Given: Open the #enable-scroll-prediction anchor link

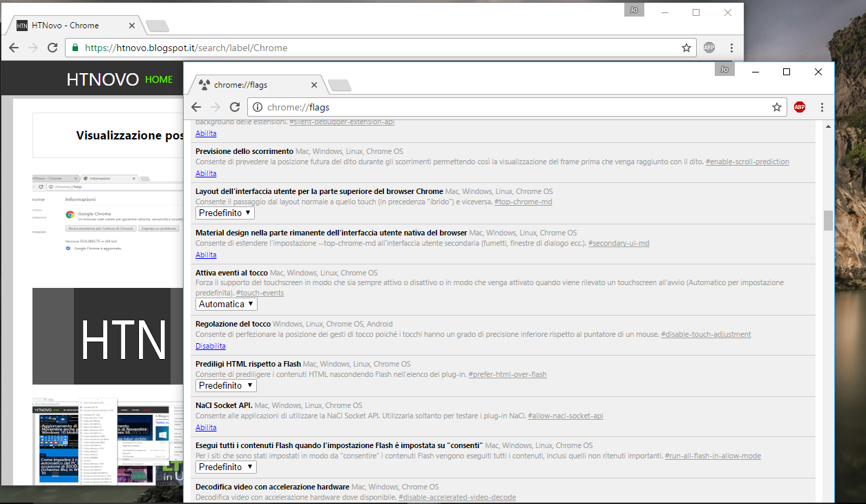Looking at the screenshot, I should (747, 162).
